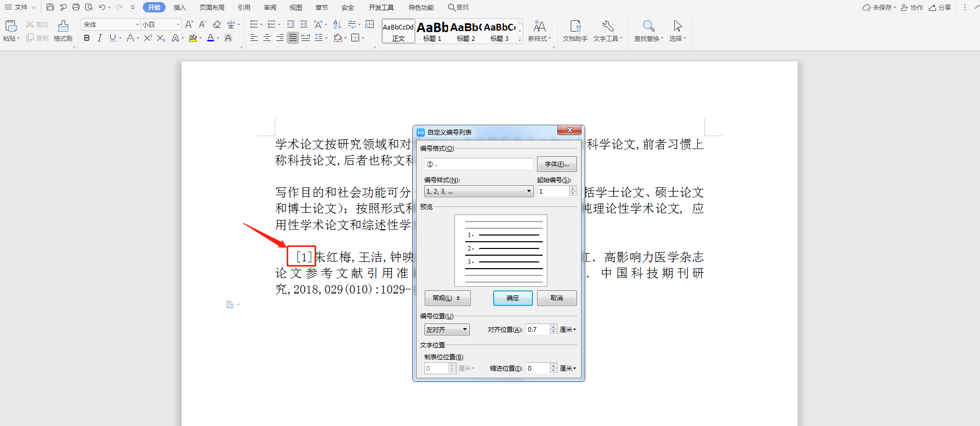
Task: Click the Increase Indent icon
Action: [x=304, y=24]
